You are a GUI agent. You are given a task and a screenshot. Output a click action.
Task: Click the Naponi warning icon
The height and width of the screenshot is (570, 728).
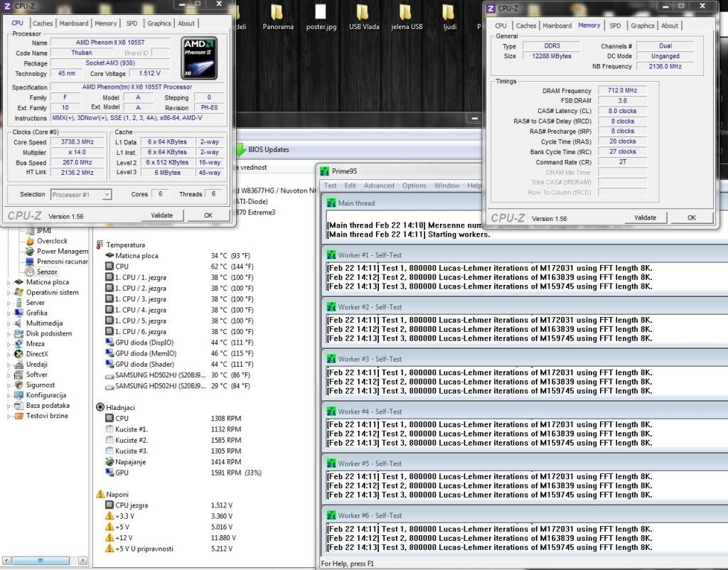tap(100, 494)
